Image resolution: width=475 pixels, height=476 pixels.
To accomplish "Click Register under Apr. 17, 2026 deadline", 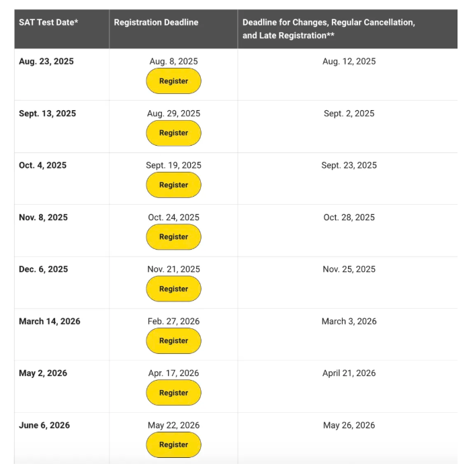I will (173, 393).
